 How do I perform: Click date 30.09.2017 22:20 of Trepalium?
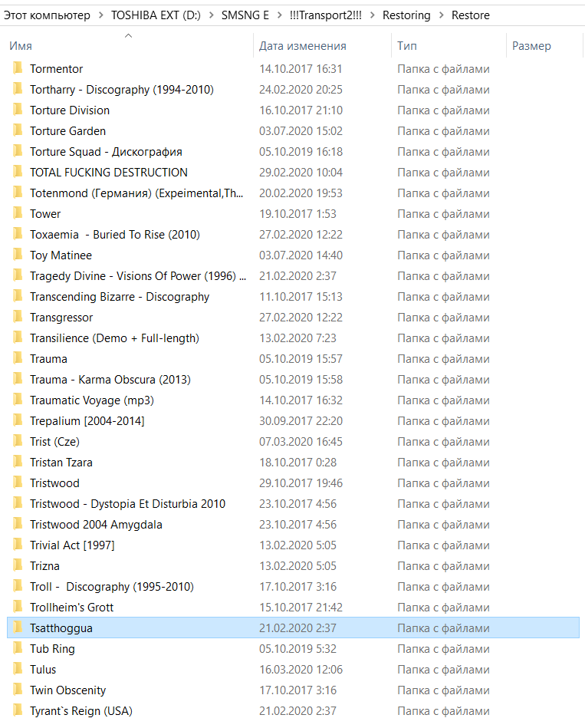point(301,420)
